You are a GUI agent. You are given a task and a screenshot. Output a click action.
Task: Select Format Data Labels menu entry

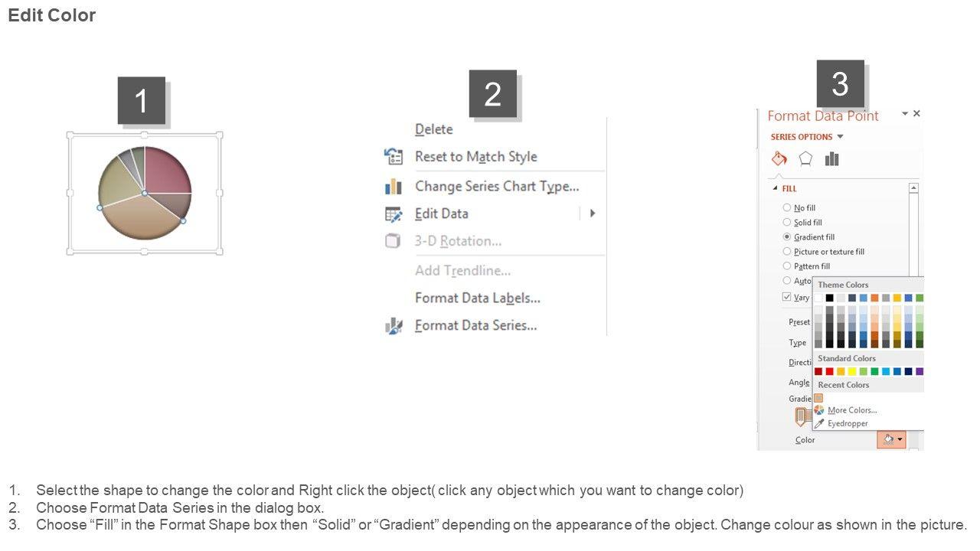pos(477,298)
